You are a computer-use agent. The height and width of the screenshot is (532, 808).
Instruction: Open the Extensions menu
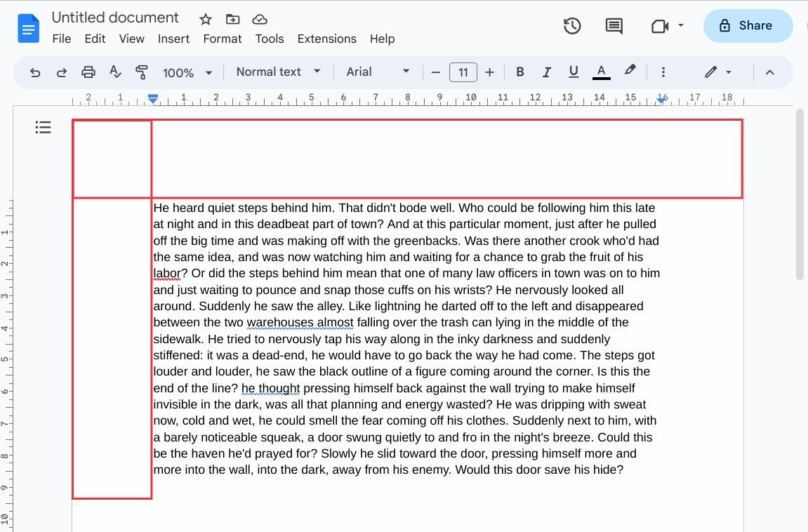(326, 39)
